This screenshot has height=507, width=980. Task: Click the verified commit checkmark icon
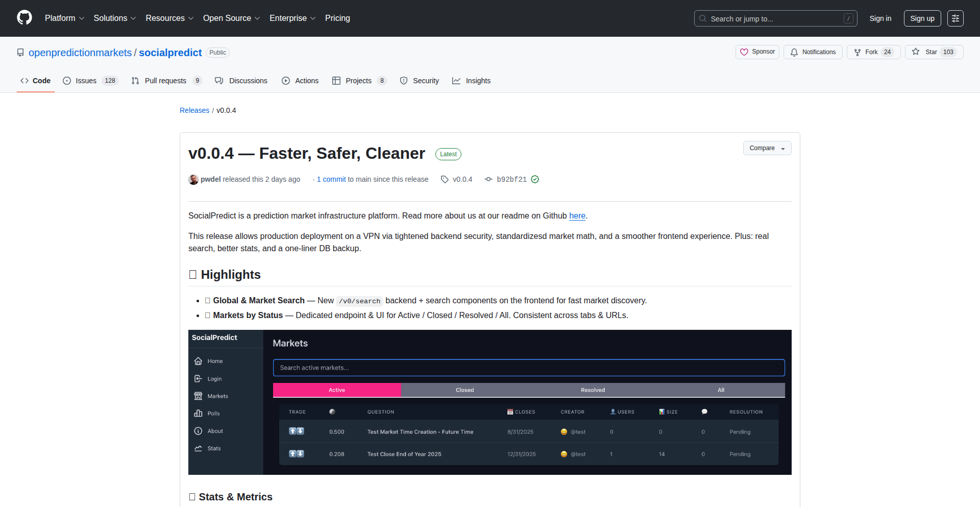pos(535,179)
